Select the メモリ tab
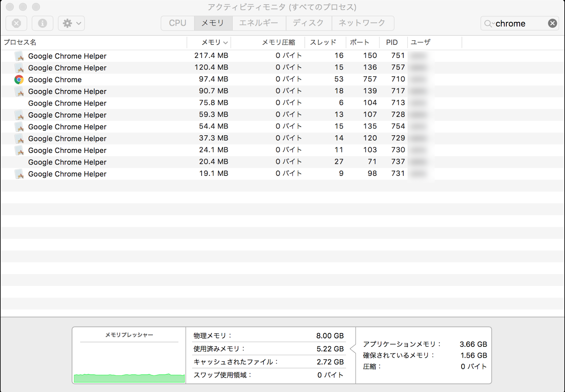 pos(213,23)
